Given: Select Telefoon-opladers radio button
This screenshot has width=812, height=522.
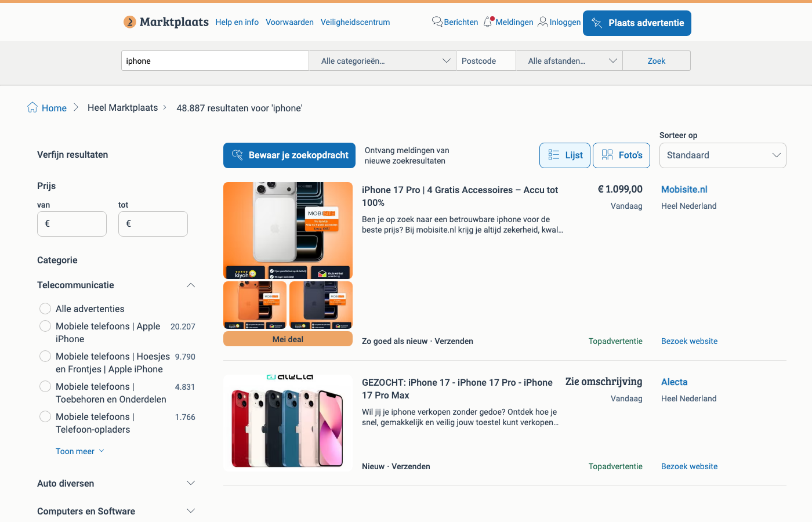Looking at the screenshot, I should (x=45, y=416).
